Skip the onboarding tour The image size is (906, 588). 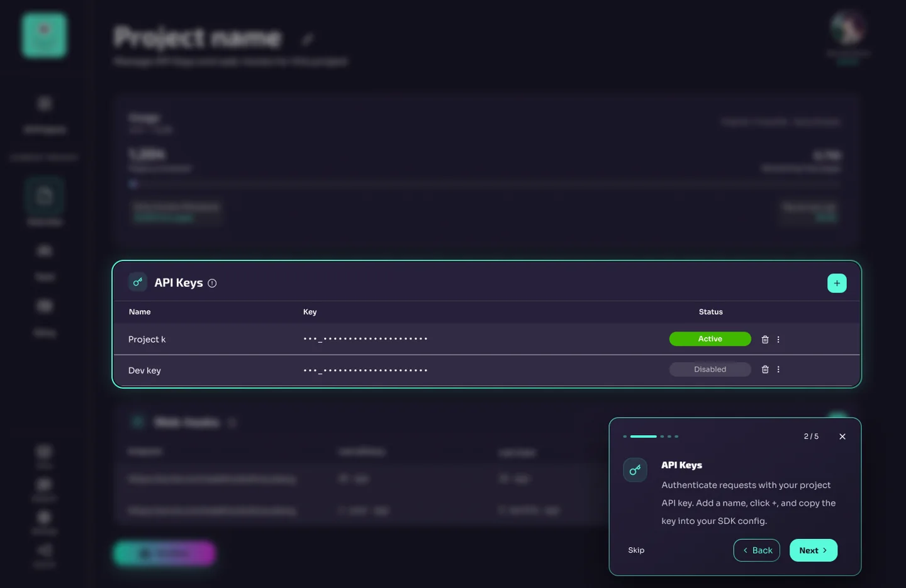636,550
